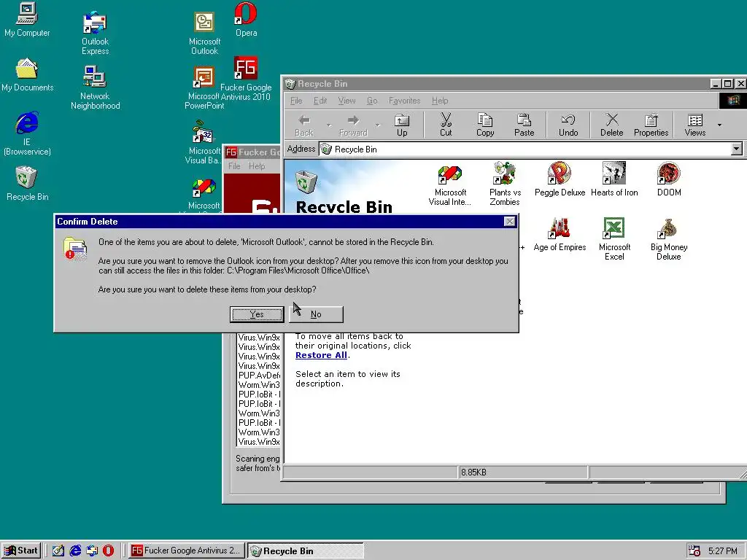Click the 8.85KB status bar entry
The image size is (747, 560).
[x=522, y=472]
